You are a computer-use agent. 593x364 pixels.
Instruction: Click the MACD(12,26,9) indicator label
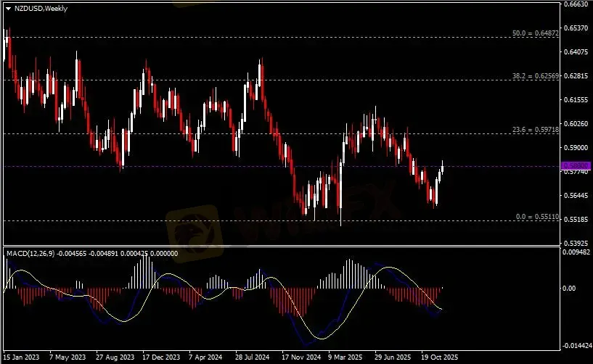click(x=28, y=252)
